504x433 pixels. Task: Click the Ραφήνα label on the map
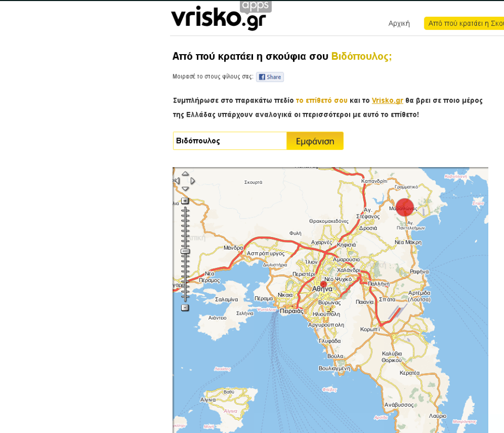[x=419, y=272]
